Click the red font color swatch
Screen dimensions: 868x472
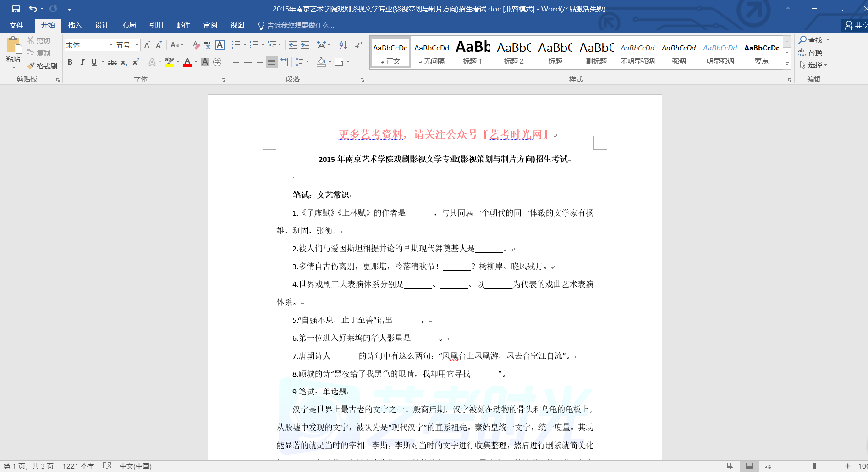click(x=187, y=62)
